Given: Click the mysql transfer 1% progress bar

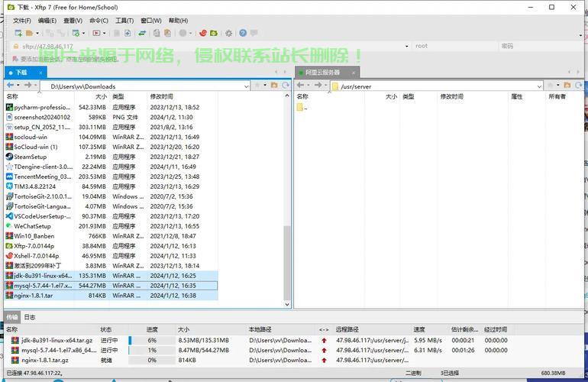Looking at the screenshot, I should point(151,350).
